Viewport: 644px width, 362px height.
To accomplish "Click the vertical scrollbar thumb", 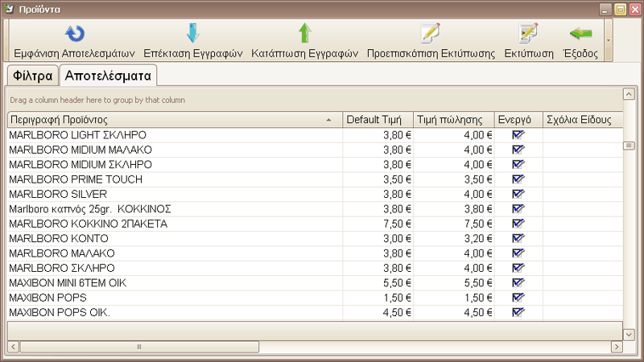I will tap(629, 146).
